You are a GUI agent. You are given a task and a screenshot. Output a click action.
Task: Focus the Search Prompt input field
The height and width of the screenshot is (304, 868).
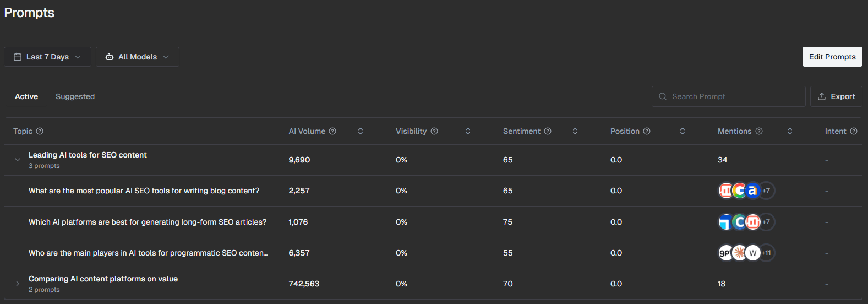(x=729, y=96)
